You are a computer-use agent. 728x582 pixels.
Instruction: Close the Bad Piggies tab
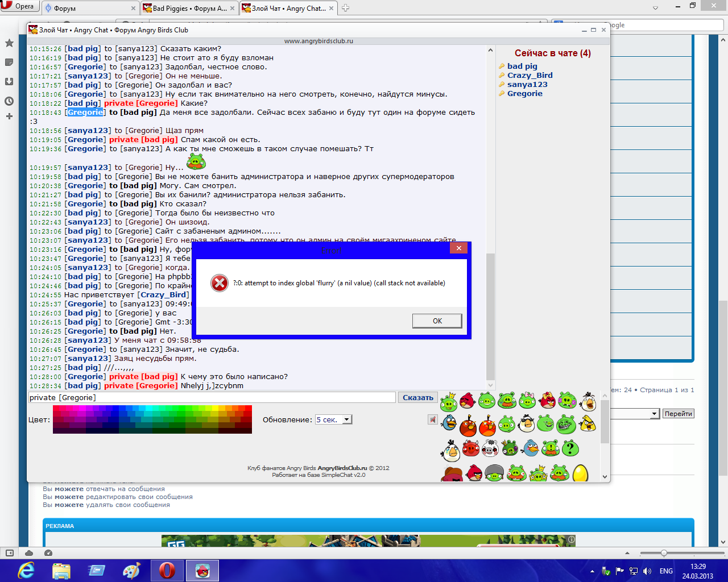point(232,9)
